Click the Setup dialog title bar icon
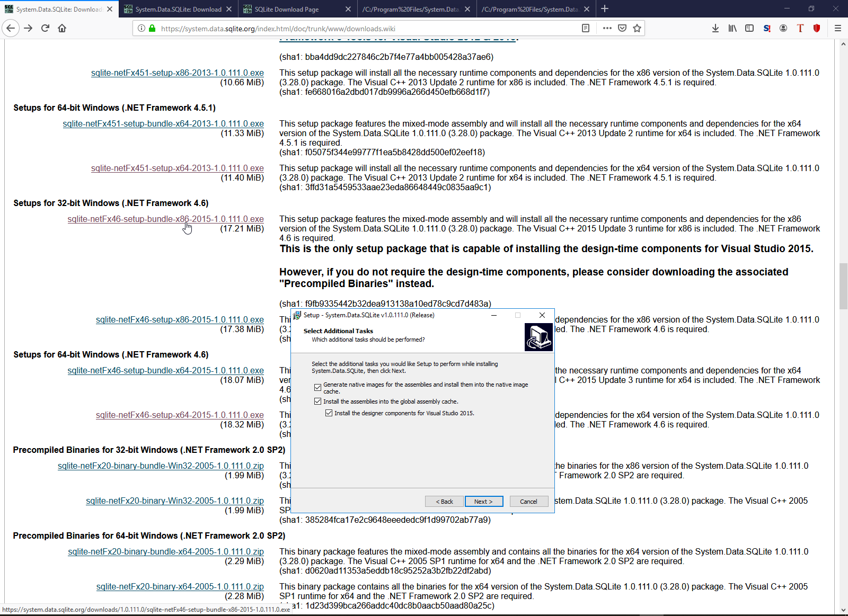This screenshot has width=848, height=616. coord(297,315)
